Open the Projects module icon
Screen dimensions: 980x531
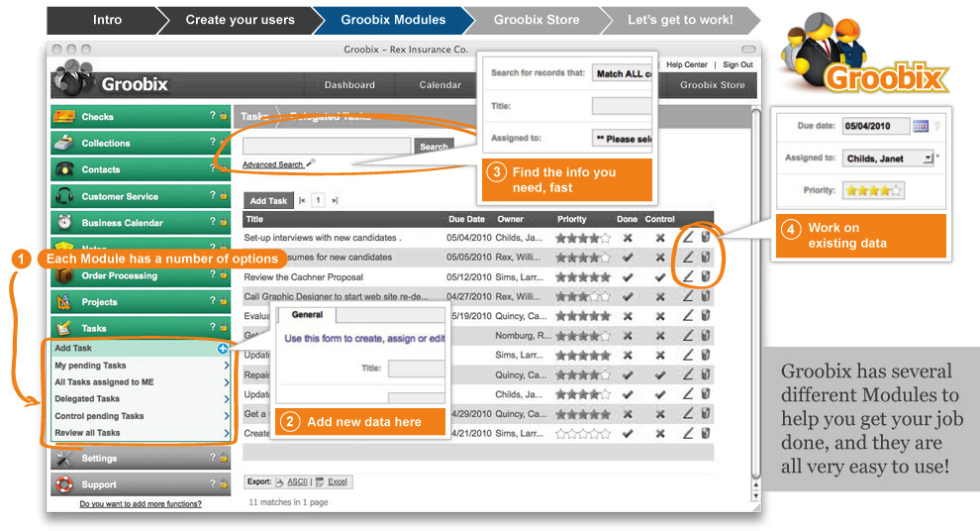(65, 301)
